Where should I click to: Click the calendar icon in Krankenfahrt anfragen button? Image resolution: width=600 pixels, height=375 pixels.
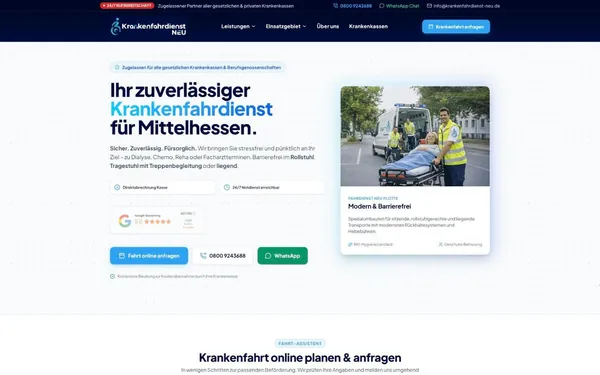click(430, 27)
